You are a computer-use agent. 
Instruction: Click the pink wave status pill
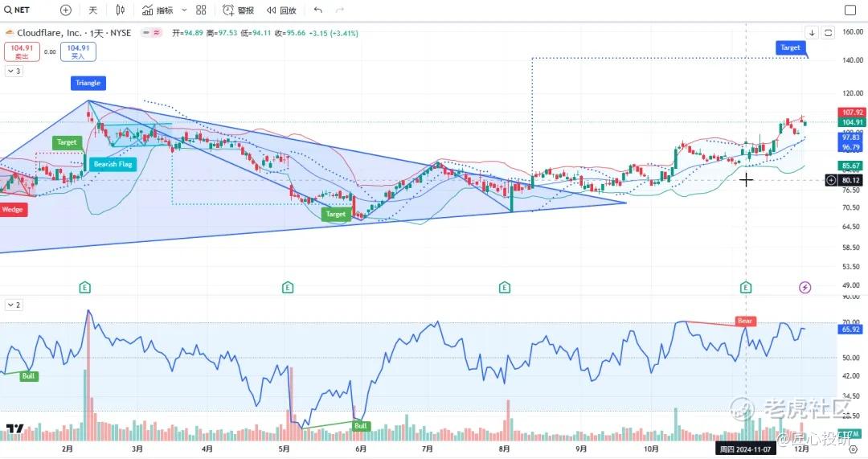tap(157, 33)
